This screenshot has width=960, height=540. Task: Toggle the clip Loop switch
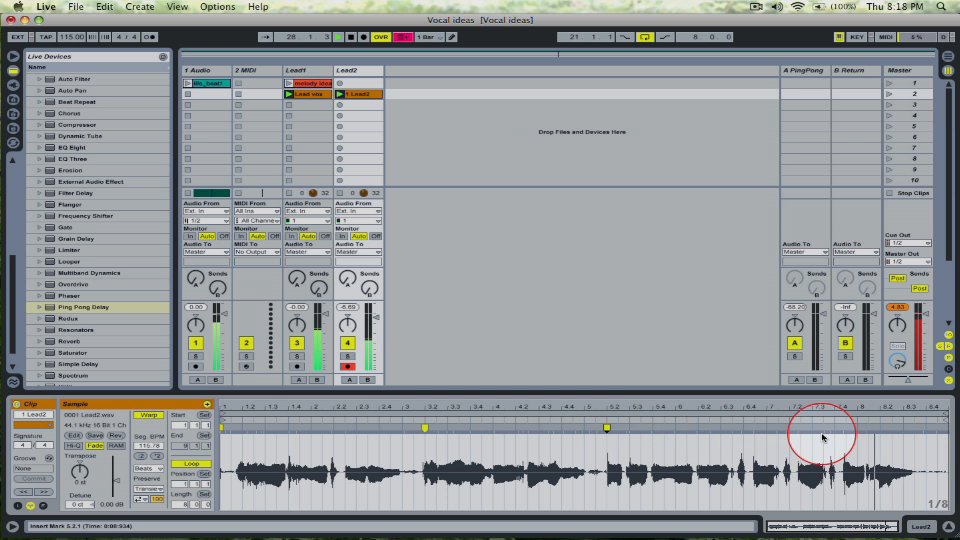[191, 463]
